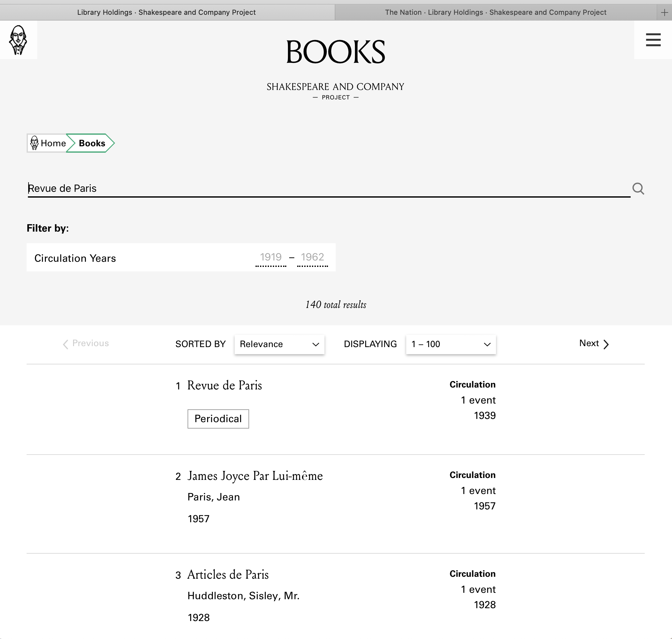Click the Periodical format tag

(218, 419)
